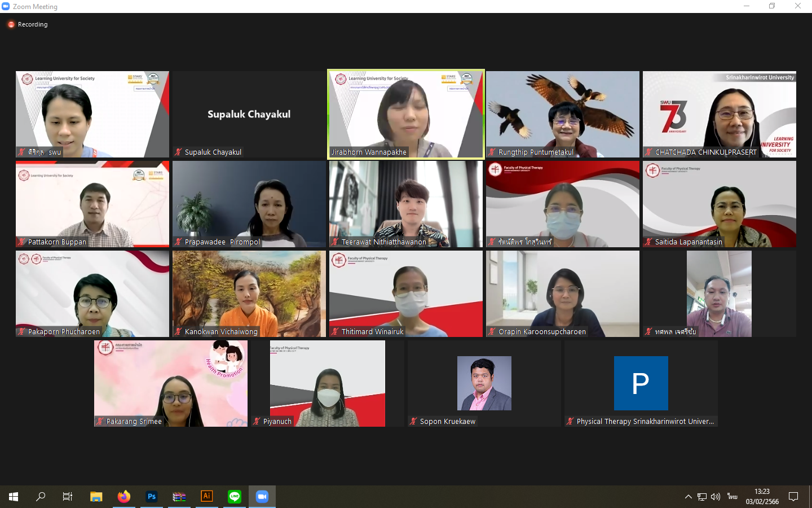812x508 pixels.
Task: Open Windows search from the taskbar
Action: pyautogui.click(x=41, y=497)
